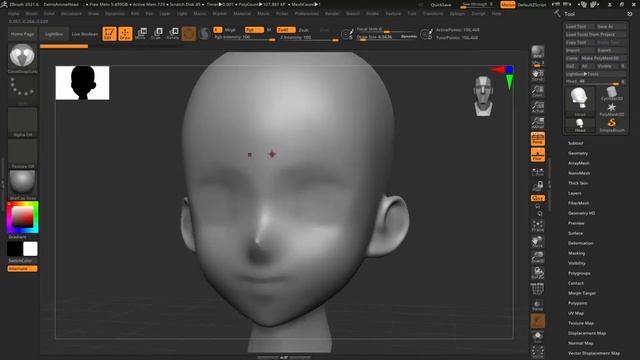Expand the NanoMesh sub-palette
The width and height of the screenshot is (640, 360).
[x=579, y=173]
